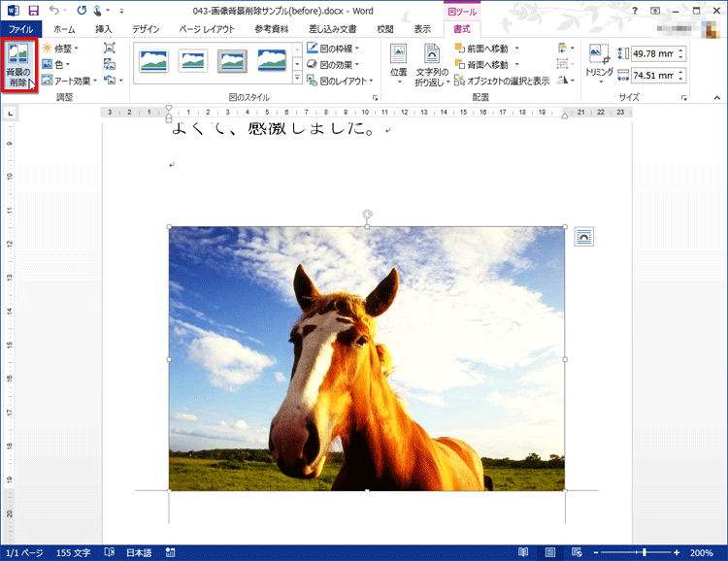This screenshot has height=561, width=728.
Task: Open the ファイル (File) tab
Action: point(21,30)
